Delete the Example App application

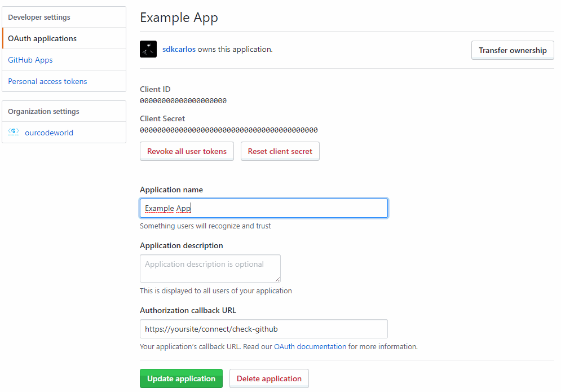(269, 378)
